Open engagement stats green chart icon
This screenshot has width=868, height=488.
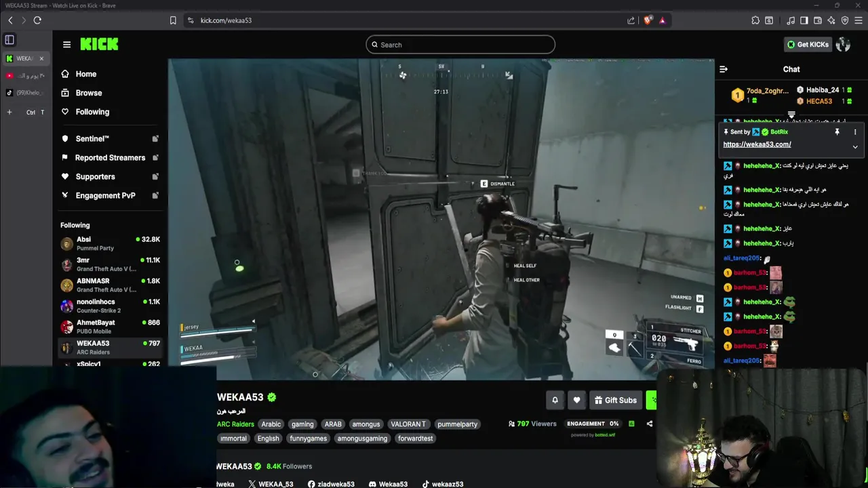click(631, 424)
